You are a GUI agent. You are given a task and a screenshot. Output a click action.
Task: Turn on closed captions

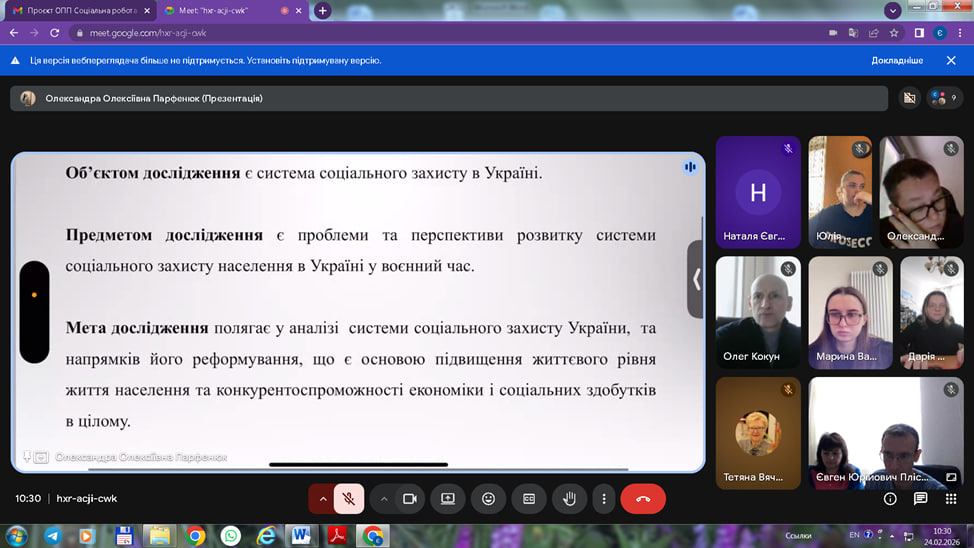529,498
